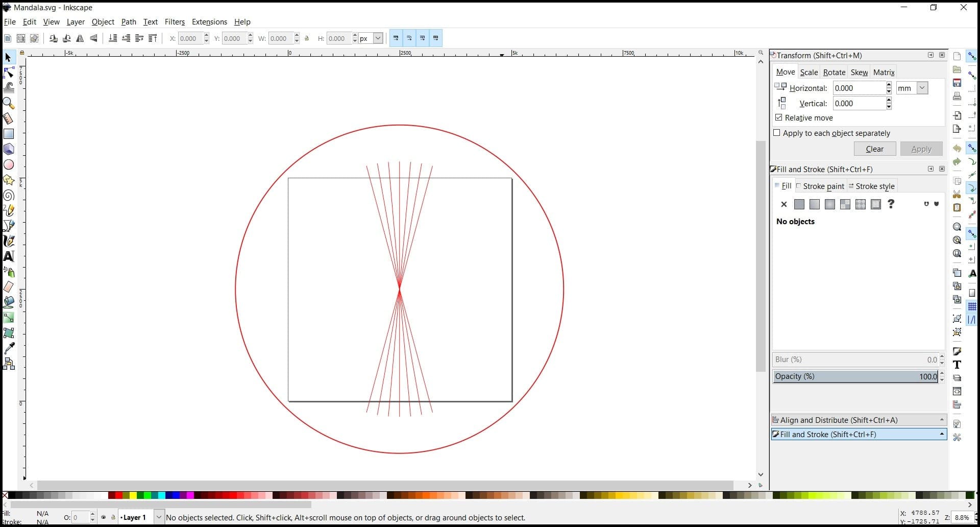Click the Apply button in Transform
The image size is (980, 527).
[921, 149]
